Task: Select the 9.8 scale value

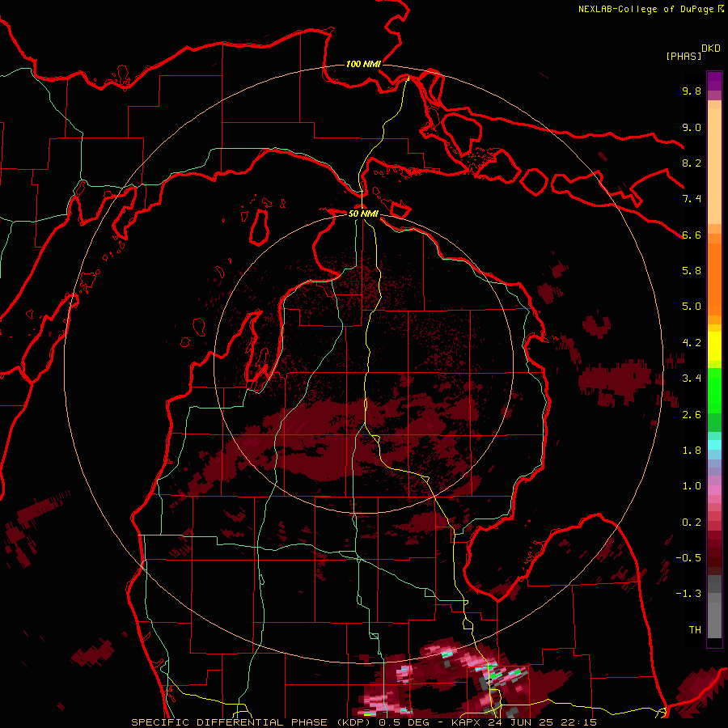Action: [x=692, y=91]
